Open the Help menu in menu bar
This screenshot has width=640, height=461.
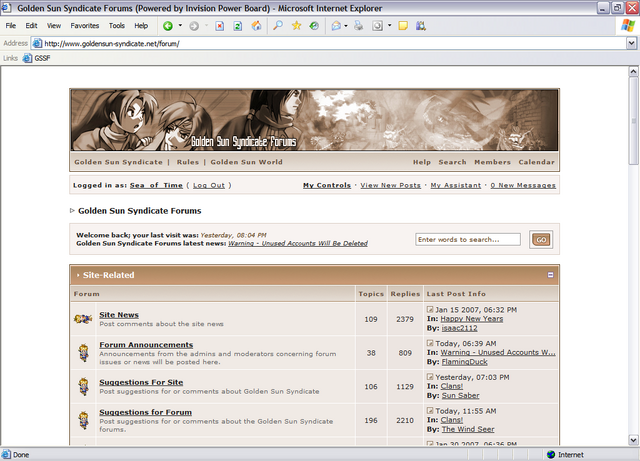pyautogui.click(x=141, y=26)
